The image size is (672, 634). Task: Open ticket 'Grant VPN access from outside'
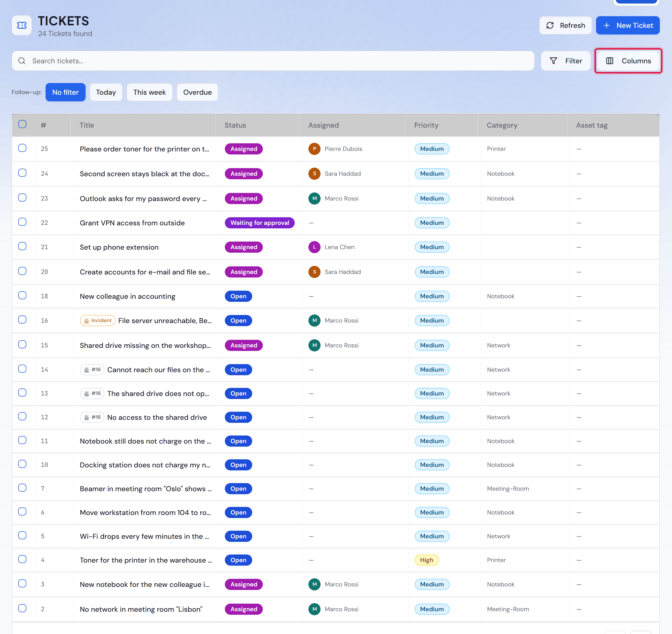[x=132, y=223]
